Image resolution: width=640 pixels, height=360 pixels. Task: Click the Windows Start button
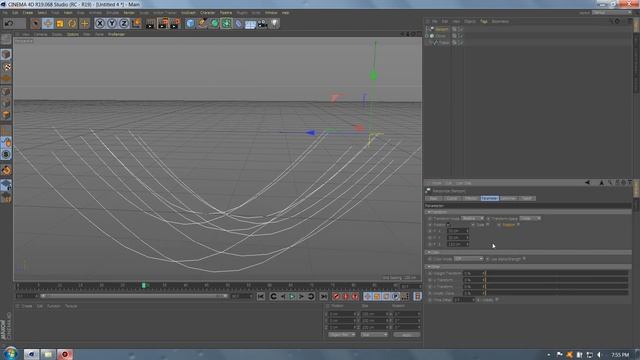(10, 353)
